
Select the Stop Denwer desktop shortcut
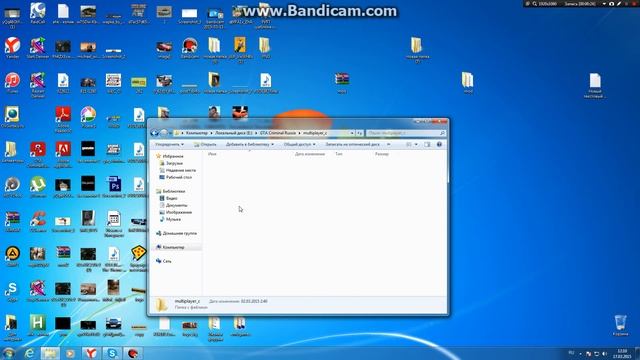coord(38,291)
